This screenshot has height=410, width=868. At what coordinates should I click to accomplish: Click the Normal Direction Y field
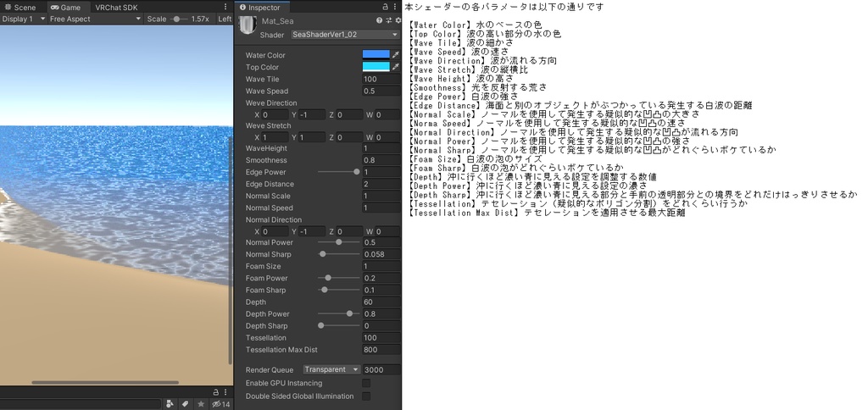tap(312, 232)
